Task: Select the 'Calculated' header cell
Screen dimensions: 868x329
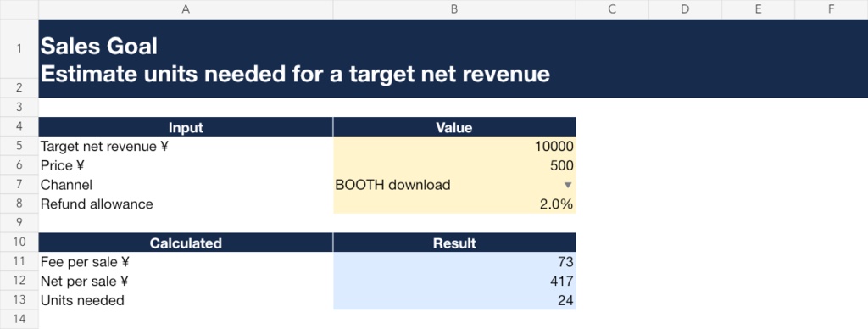Action: click(x=186, y=243)
